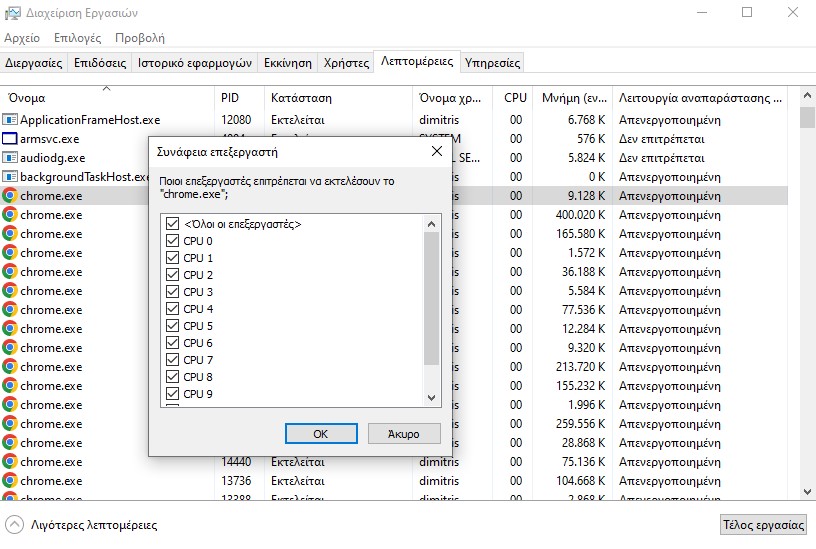Go to the Εκκίνηση tab
The height and width of the screenshot is (549, 816).
point(288,63)
